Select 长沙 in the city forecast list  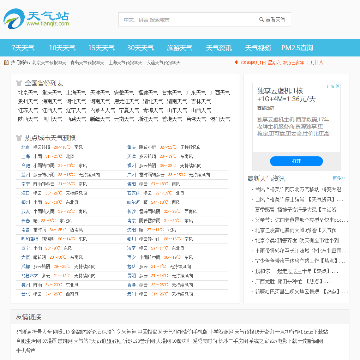pyautogui.click(x=131, y=211)
